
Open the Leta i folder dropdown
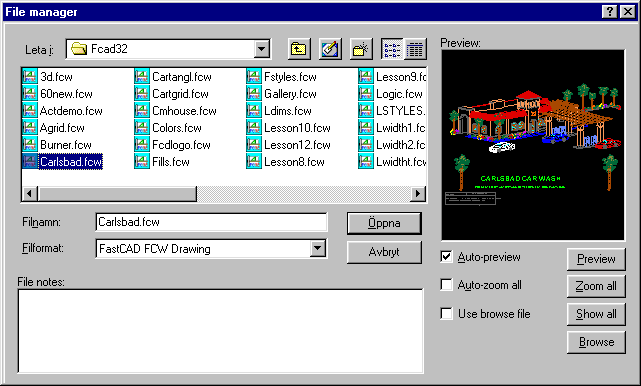click(x=261, y=49)
